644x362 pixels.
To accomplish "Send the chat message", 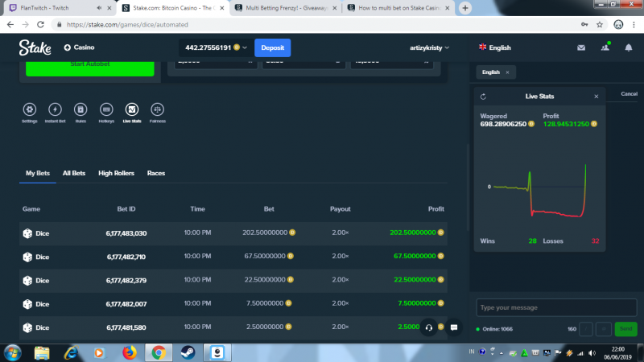I will click(x=625, y=329).
